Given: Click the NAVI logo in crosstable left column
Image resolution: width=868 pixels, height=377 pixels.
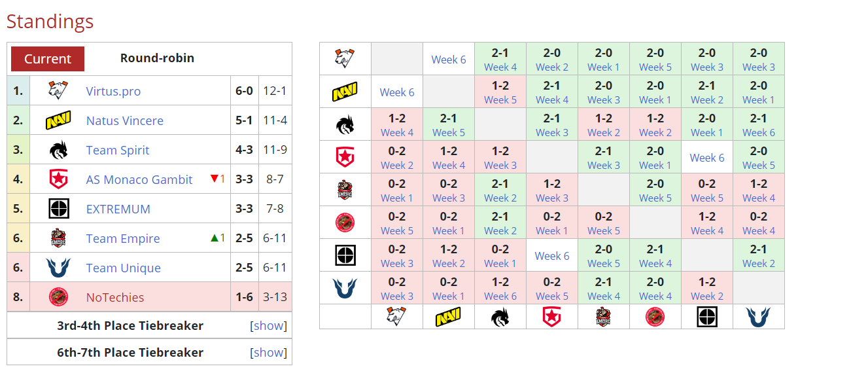Looking at the screenshot, I should point(345,92).
